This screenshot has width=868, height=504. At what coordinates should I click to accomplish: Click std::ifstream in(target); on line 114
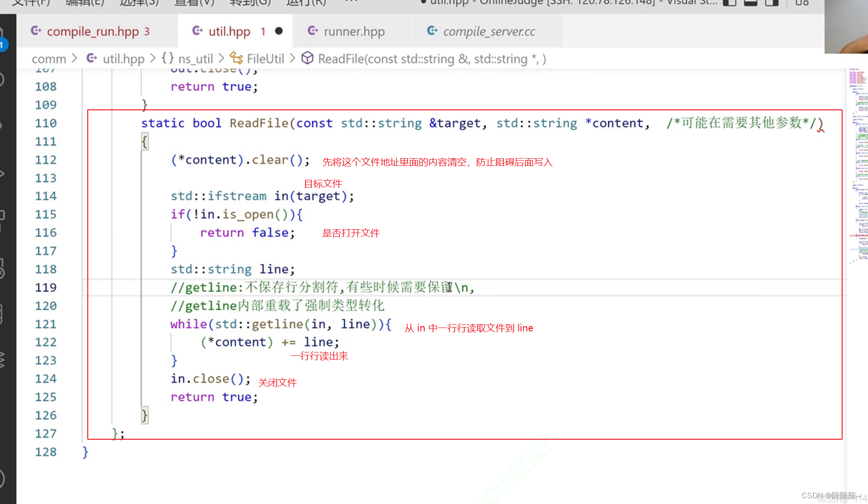pos(262,196)
